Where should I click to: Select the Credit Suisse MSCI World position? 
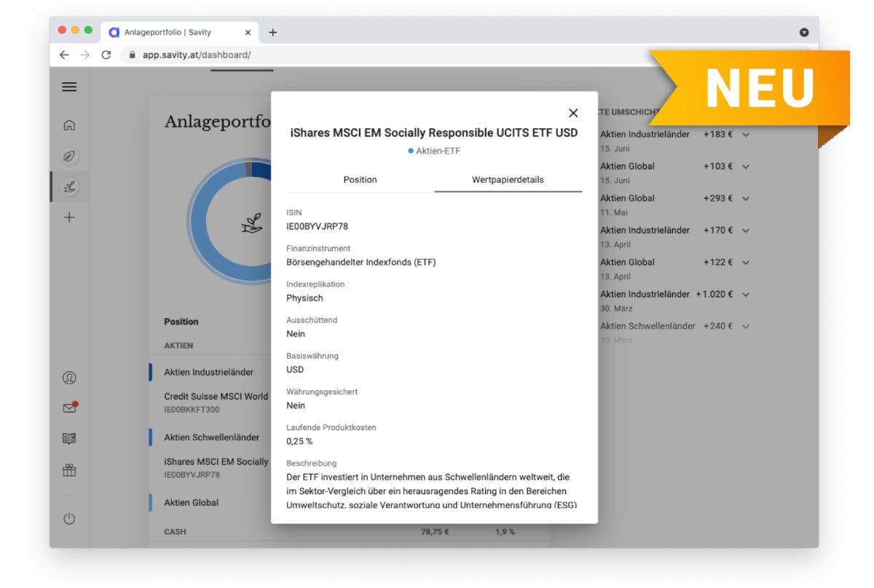pyautogui.click(x=215, y=396)
